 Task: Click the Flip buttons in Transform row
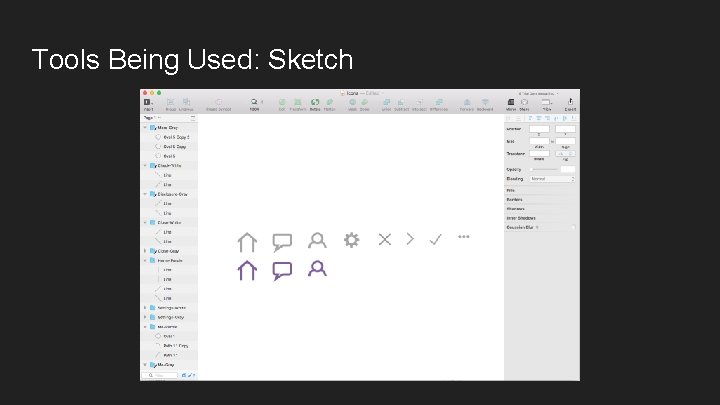pyautogui.click(x=565, y=154)
